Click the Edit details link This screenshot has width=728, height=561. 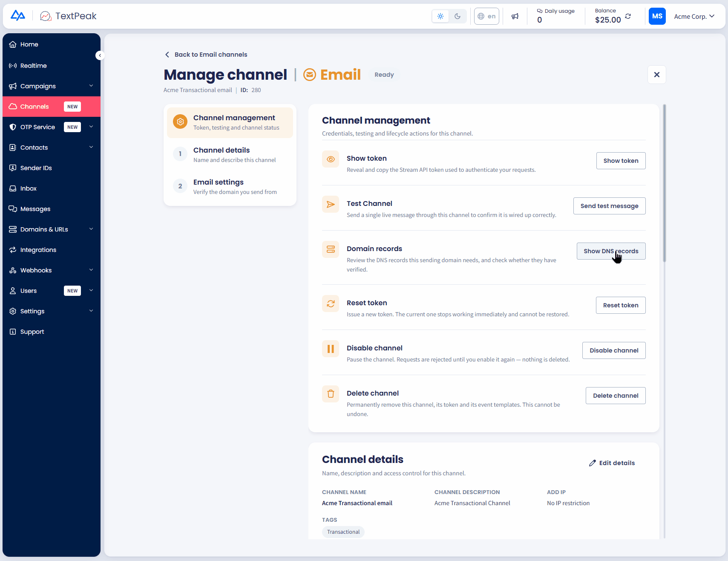click(612, 463)
